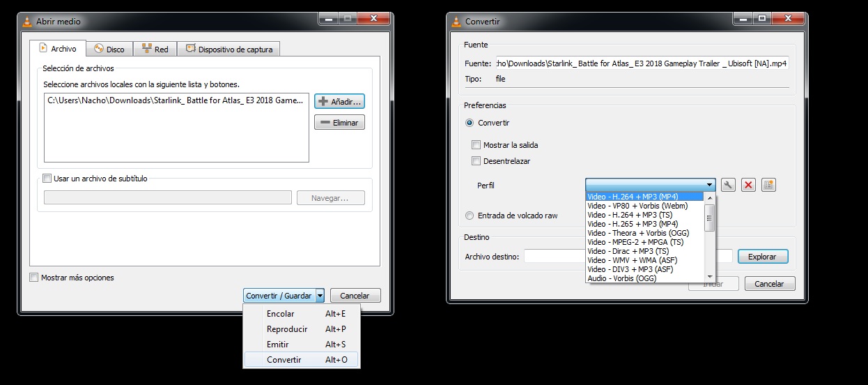Open the Dispositivo de captura tab
The image size is (868, 385).
coord(229,49)
